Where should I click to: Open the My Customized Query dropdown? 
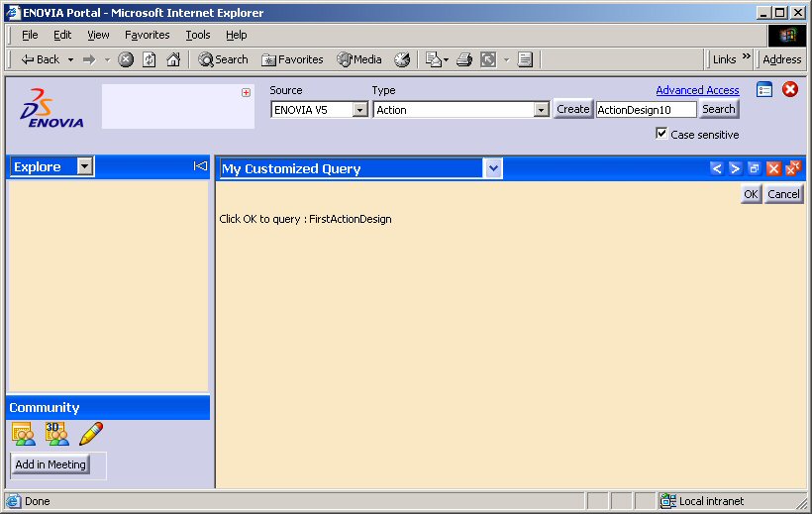pos(361,169)
